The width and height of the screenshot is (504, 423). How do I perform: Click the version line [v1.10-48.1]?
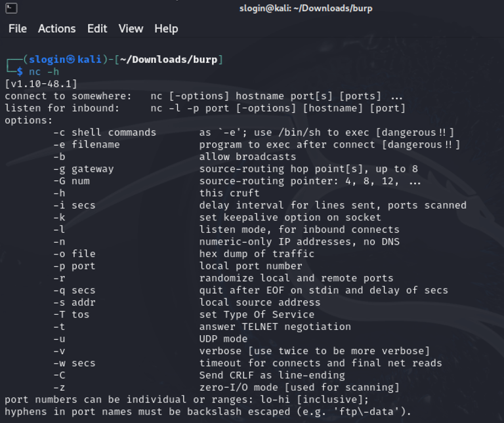(x=41, y=84)
